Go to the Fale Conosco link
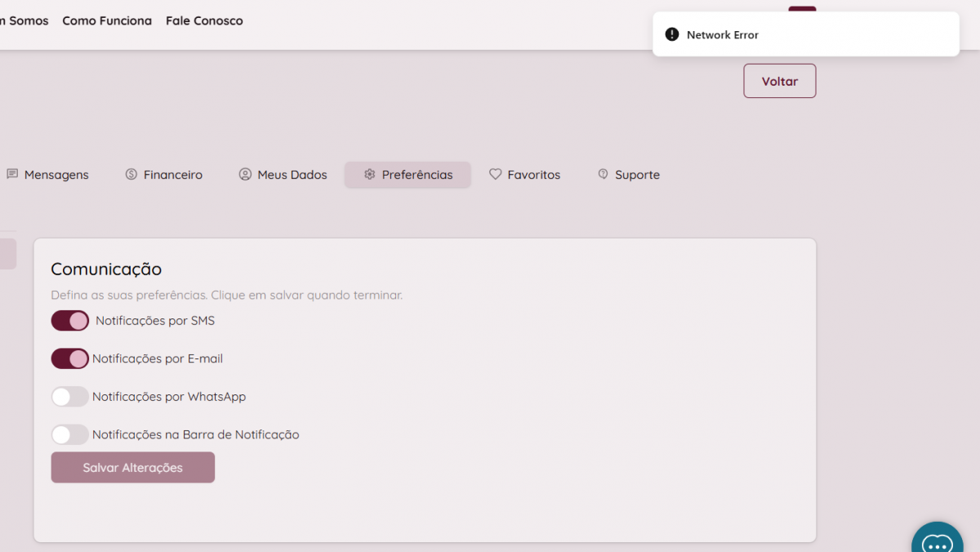This screenshot has height=552, width=980. coord(204,20)
